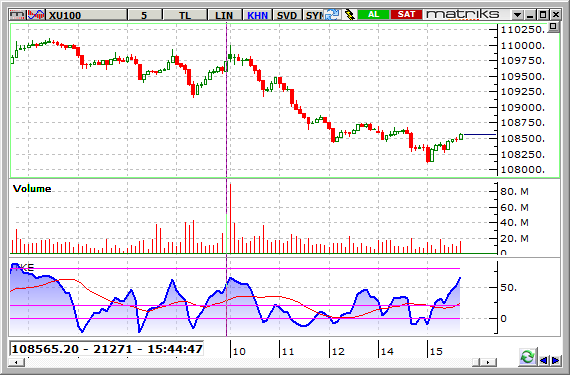
Task: Go to previous with the blue left arrow
Action: 544,360
